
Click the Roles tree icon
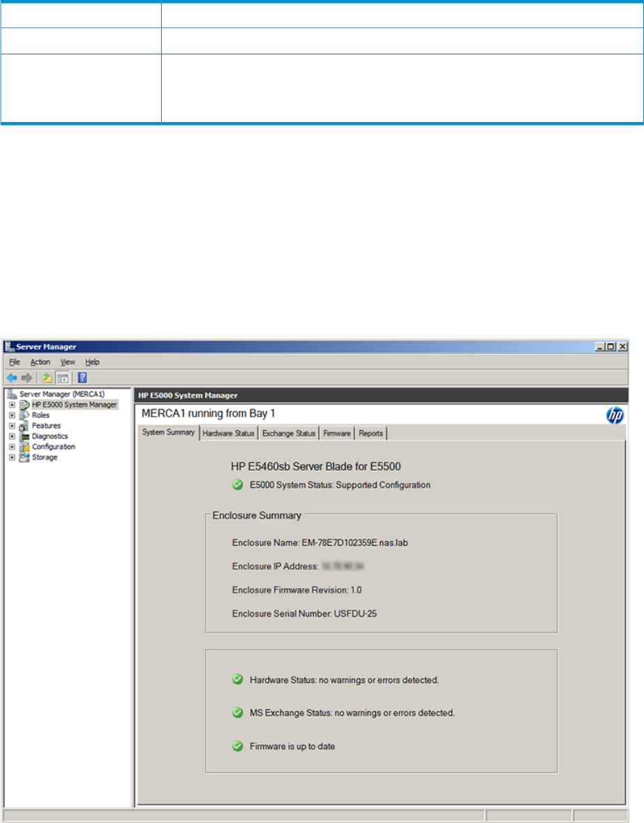(24, 415)
